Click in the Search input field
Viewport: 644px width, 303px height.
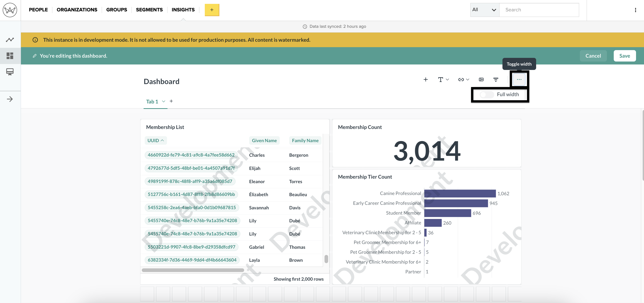[x=539, y=10]
